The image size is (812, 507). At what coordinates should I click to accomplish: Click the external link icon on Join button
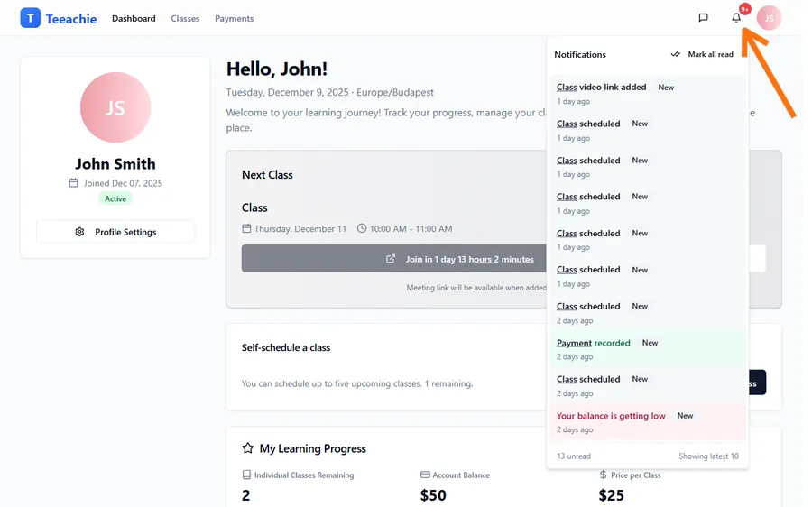391,259
